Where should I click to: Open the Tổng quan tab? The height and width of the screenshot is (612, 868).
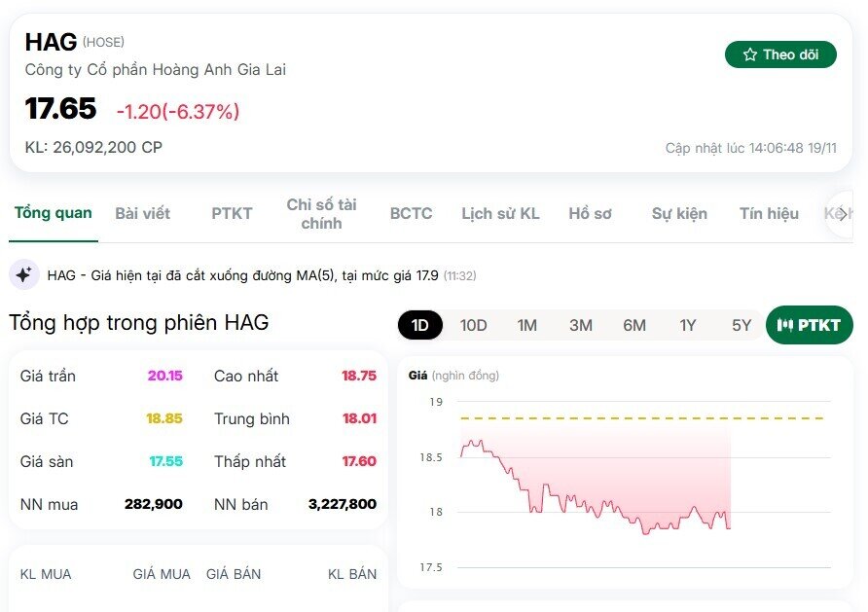pyautogui.click(x=54, y=213)
